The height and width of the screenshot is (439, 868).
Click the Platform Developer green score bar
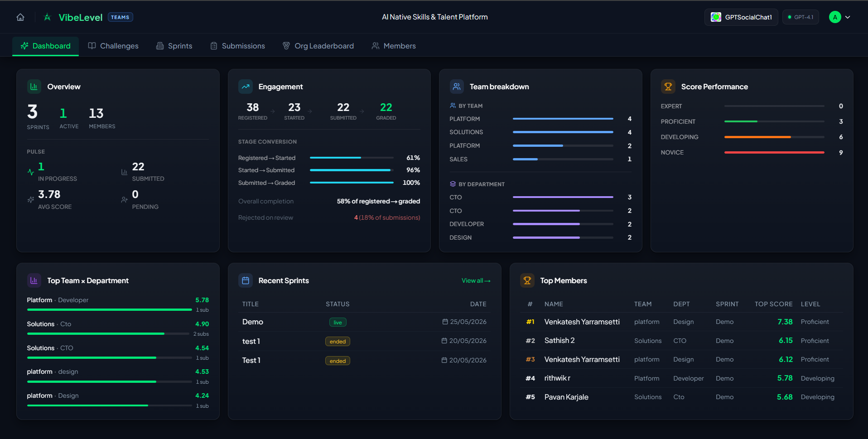click(x=110, y=310)
